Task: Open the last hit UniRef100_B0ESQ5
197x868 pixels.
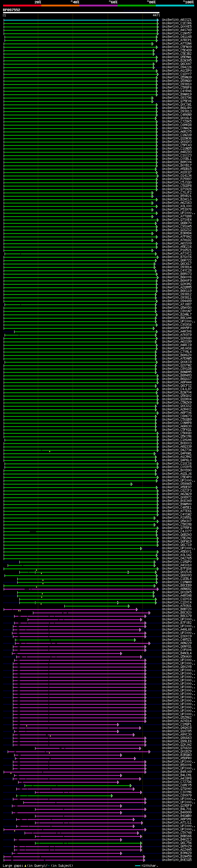Action: click(x=177, y=860)
